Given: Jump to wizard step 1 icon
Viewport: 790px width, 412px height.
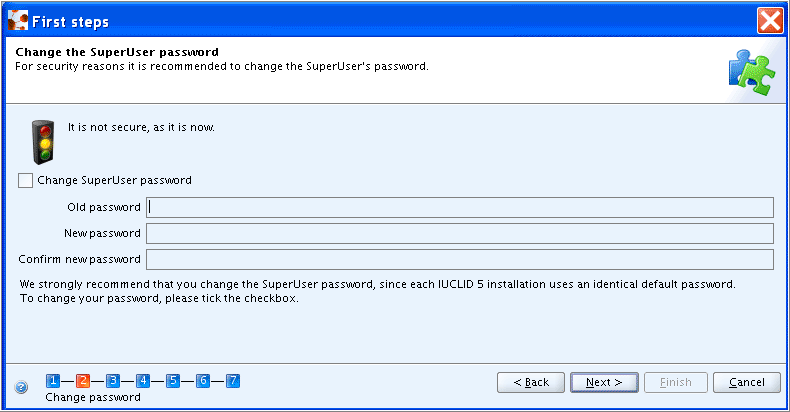Looking at the screenshot, I should (53, 381).
